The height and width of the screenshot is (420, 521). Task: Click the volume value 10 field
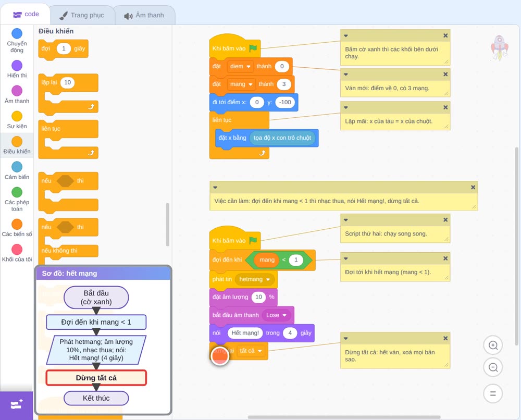coord(258,297)
